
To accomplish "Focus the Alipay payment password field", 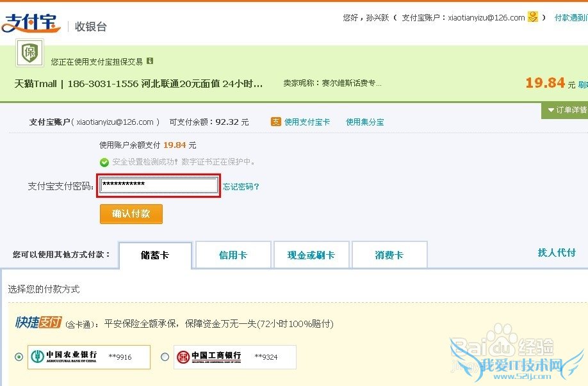I will click(159, 186).
